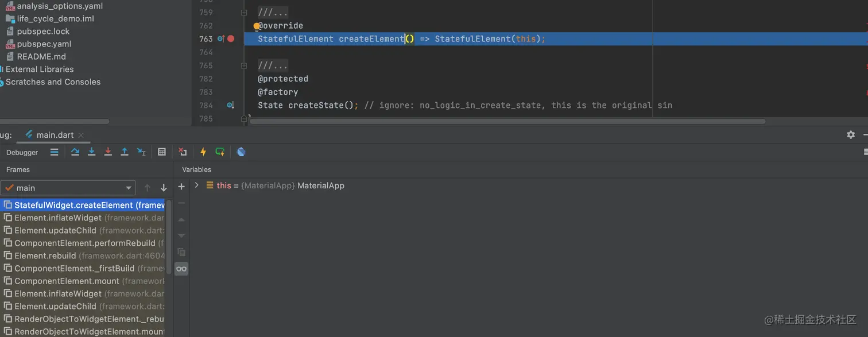Move watch down arrow in Variables
The image size is (868, 337).
coord(181,236)
